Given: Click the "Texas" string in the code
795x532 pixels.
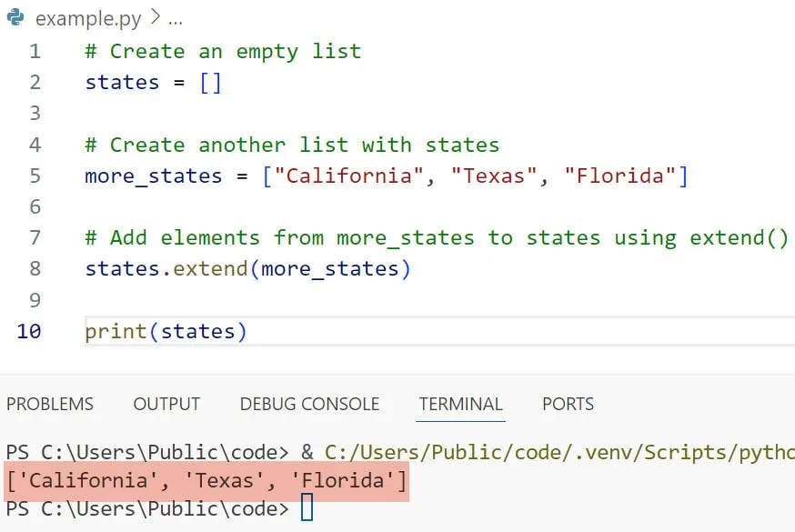Looking at the screenshot, I should pyautogui.click(x=494, y=176).
